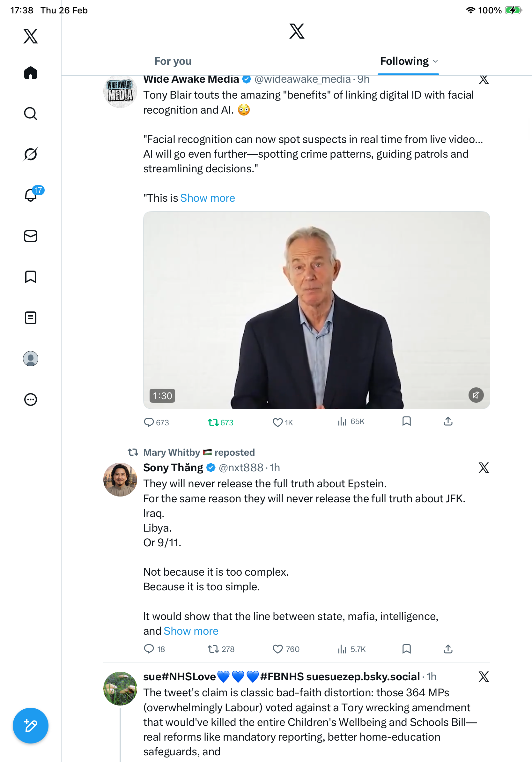Open Bookmarks in the sidebar
The image size is (532, 762).
(31, 276)
